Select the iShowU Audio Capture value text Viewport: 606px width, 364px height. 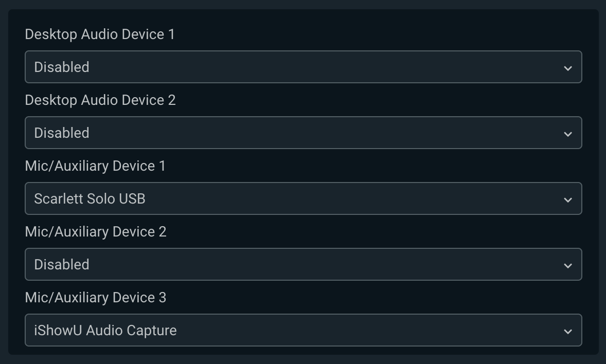point(105,331)
